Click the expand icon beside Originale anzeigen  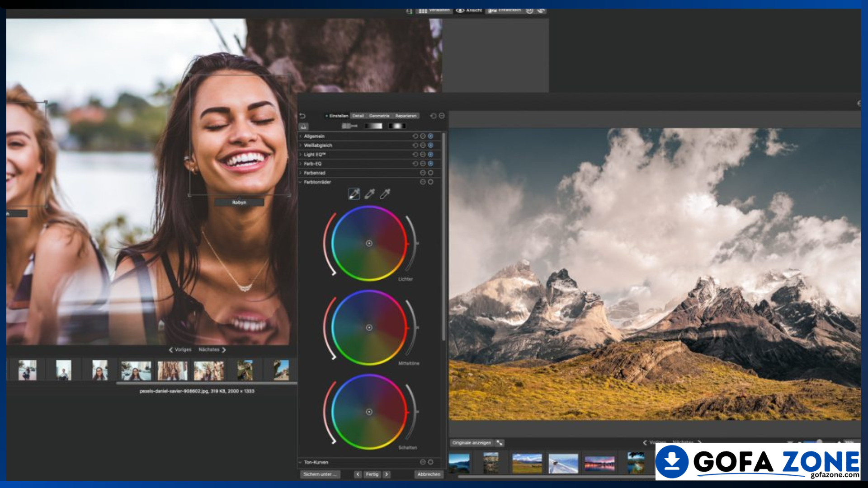[x=500, y=443]
